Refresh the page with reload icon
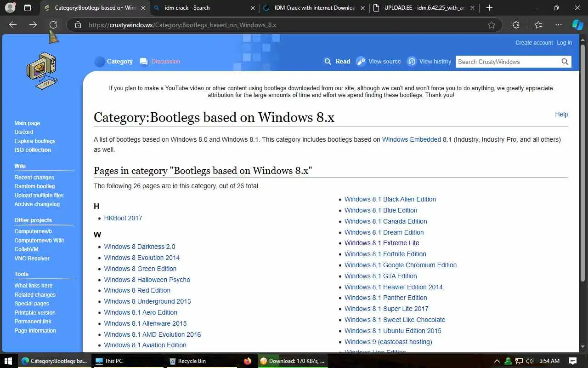 coord(53,25)
